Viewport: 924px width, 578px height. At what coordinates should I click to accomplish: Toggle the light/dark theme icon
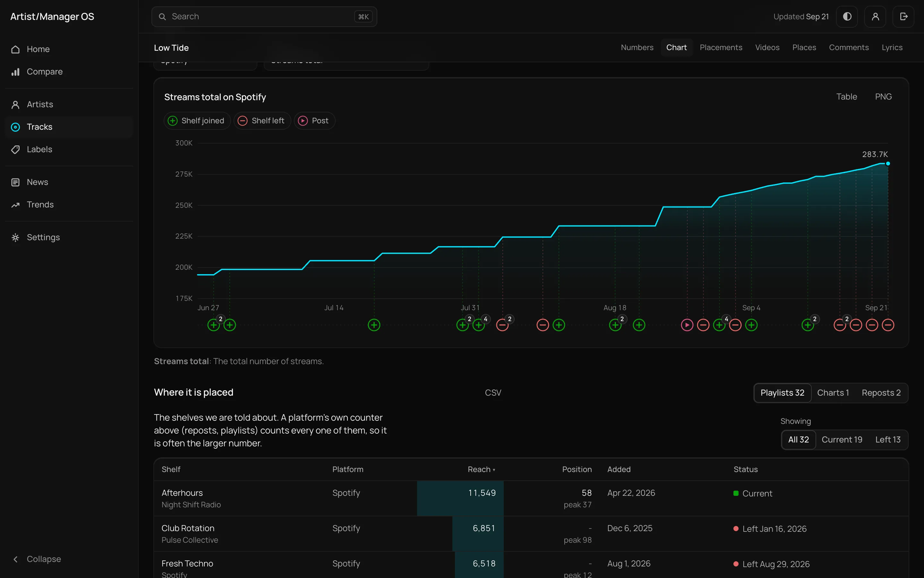(x=847, y=17)
